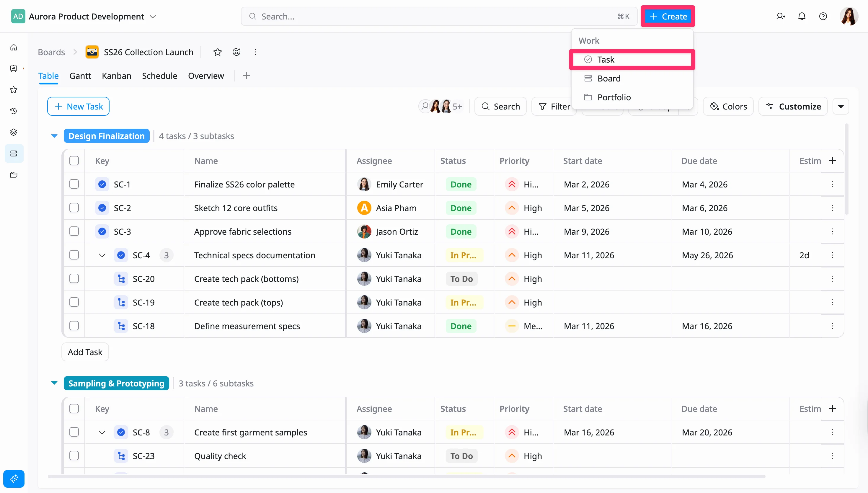
Task: Select all tasks in Design Finalization
Action: tap(74, 161)
